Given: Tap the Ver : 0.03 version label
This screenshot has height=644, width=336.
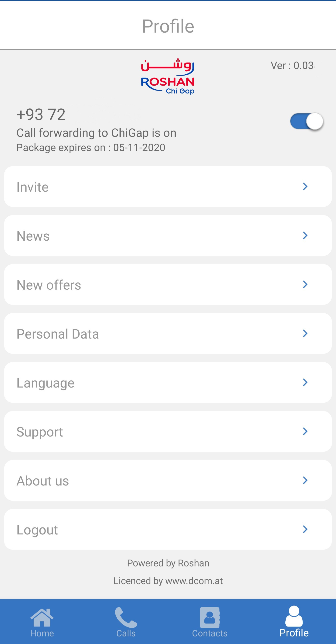Looking at the screenshot, I should point(292,66).
